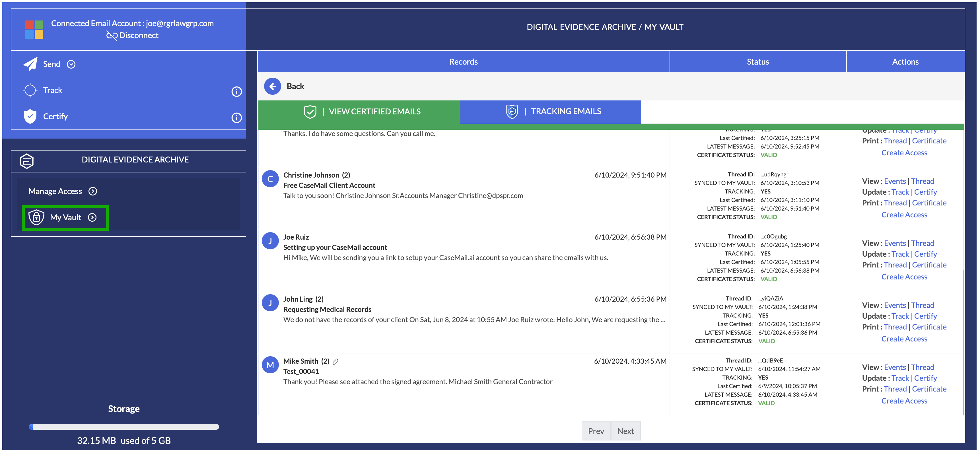
Task: Click Digital Evidence Archive sidebar heading
Action: pyautogui.click(x=135, y=160)
